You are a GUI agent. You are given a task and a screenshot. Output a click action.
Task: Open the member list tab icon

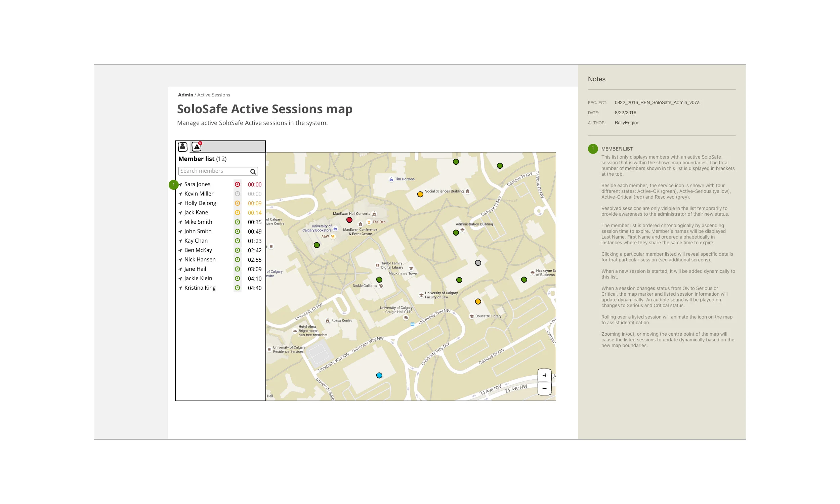tap(183, 147)
